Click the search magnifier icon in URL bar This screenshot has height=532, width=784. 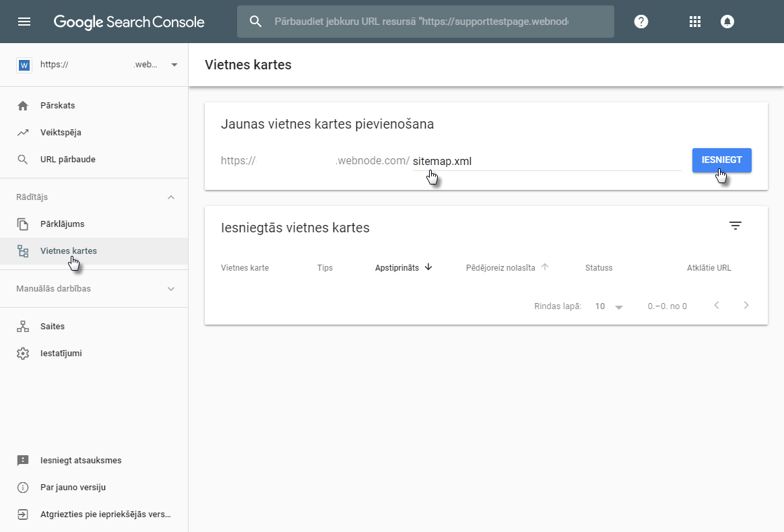pos(255,22)
